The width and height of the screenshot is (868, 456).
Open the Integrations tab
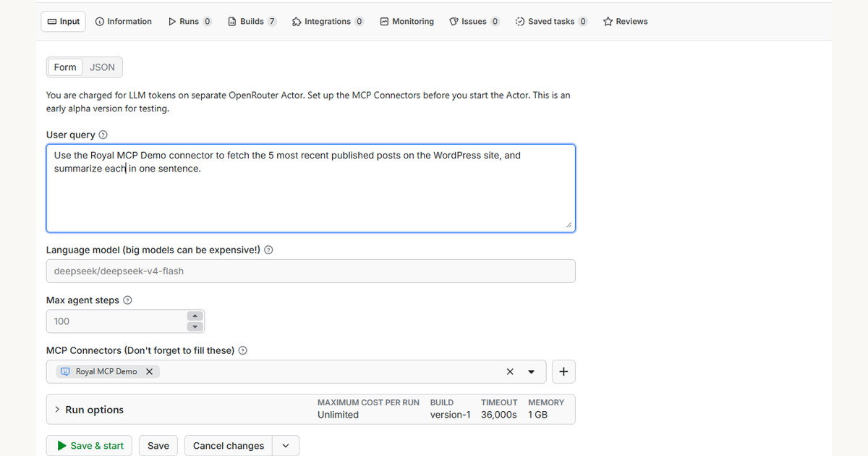[x=328, y=22]
